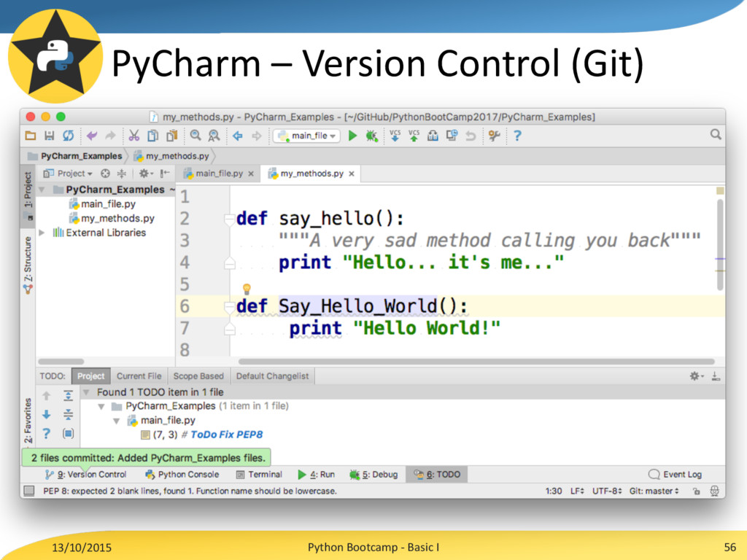747x560 pixels.
Task: Open the Event Log
Action: [x=675, y=475]
